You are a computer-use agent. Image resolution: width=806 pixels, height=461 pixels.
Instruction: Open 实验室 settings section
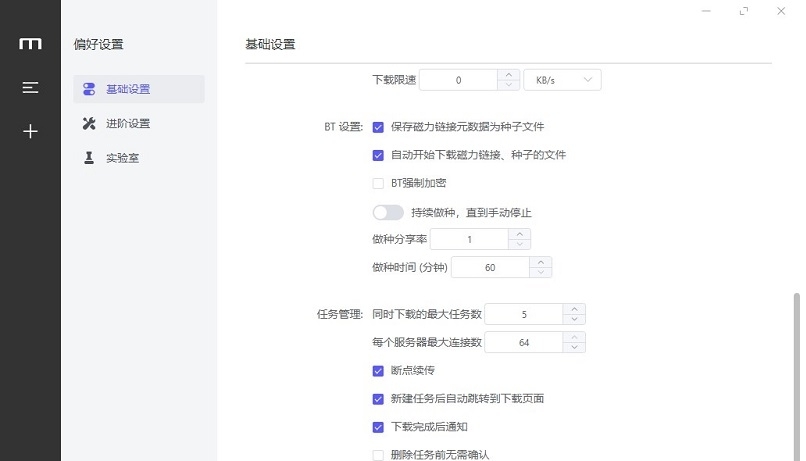coord(122,157)
